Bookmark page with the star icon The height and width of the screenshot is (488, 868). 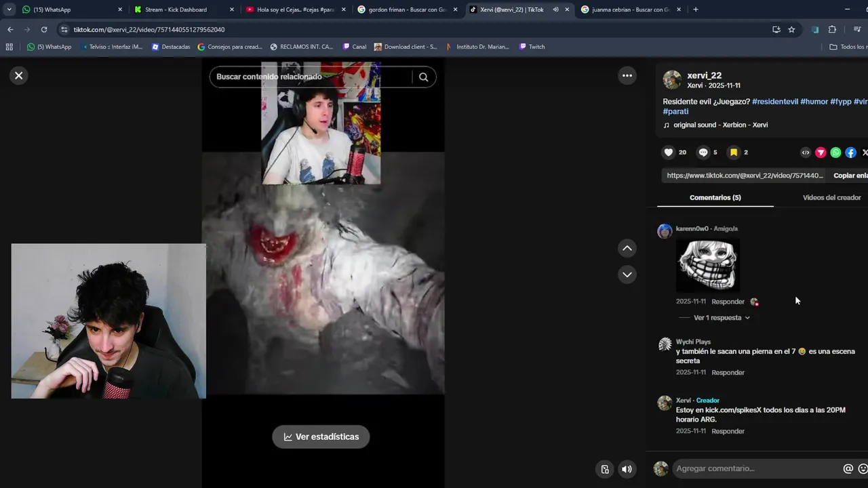(x=791, y=29)
